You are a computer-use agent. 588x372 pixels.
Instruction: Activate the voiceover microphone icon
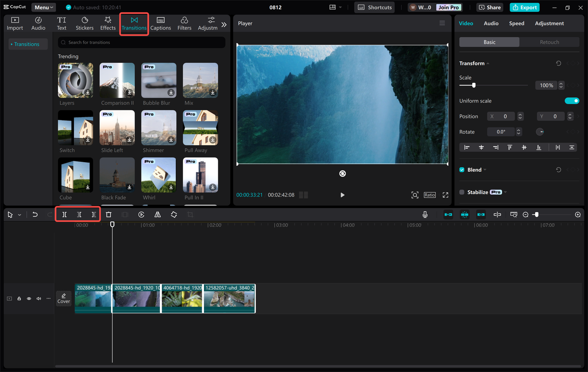425,214
